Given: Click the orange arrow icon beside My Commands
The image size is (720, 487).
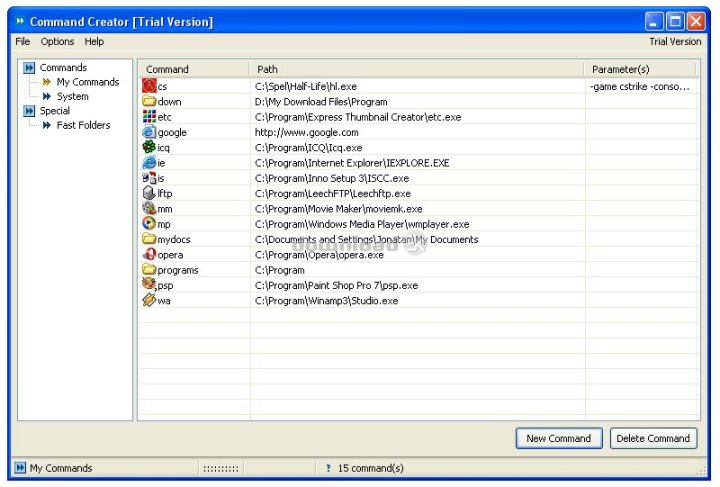Looking at the screenshot, I should [x=47, y=82].
